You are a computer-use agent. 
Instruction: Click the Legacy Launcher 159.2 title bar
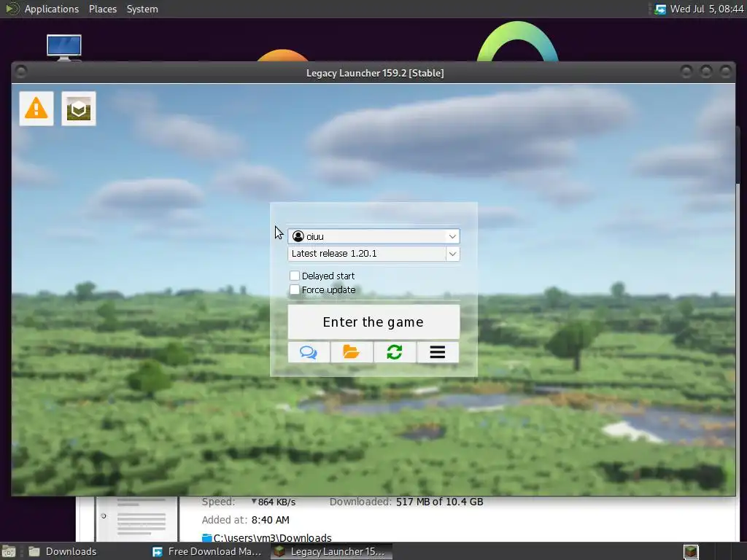tap(375, 73)
